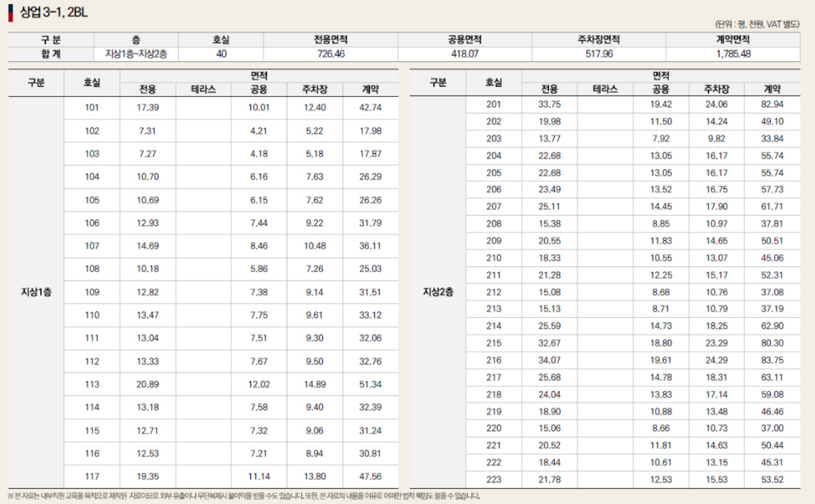
Task: Click the contract value 82.94 for room 201
Action: (x=771, y=104)
